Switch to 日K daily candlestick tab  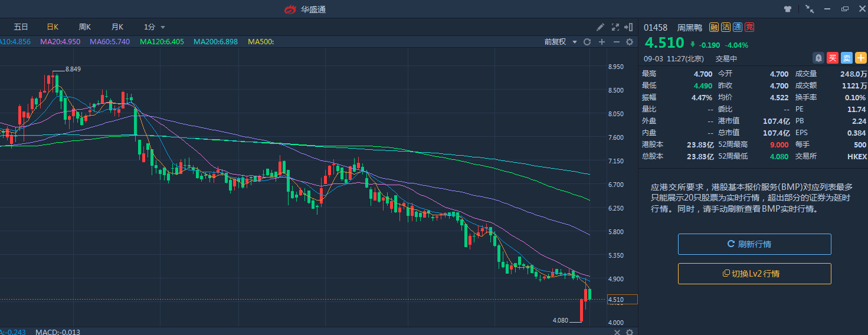53,27
